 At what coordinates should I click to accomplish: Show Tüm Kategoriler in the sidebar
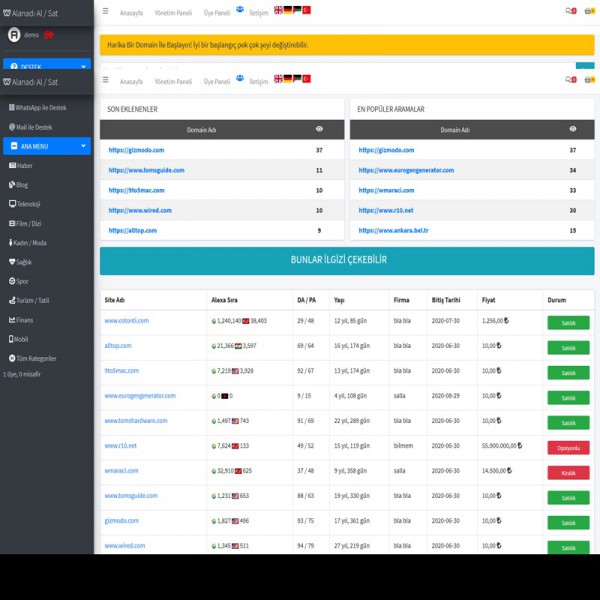pos(33,358)
